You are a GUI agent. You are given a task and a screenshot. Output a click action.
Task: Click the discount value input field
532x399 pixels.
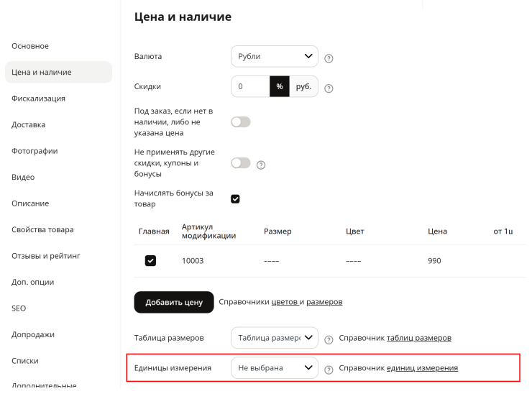pos(250,86)
